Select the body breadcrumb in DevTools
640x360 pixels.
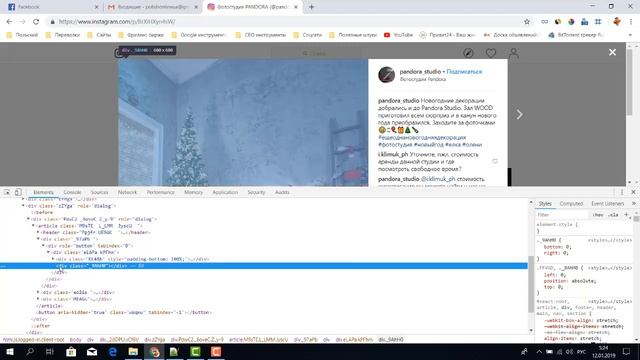pos(76,340)
